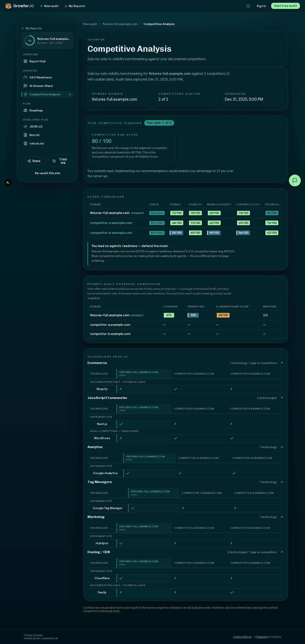Click the score ring showing 66

point(30,40)
